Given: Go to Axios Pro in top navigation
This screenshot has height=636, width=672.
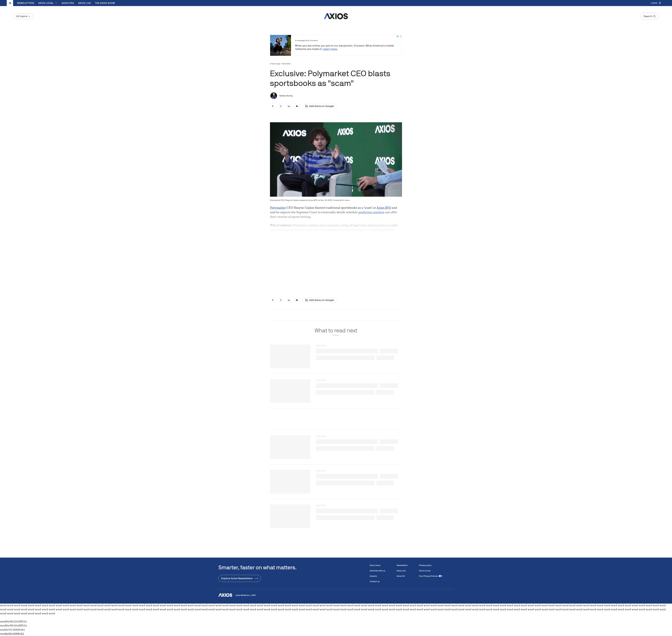Looking at the screenshot, I should pos(68,3).
